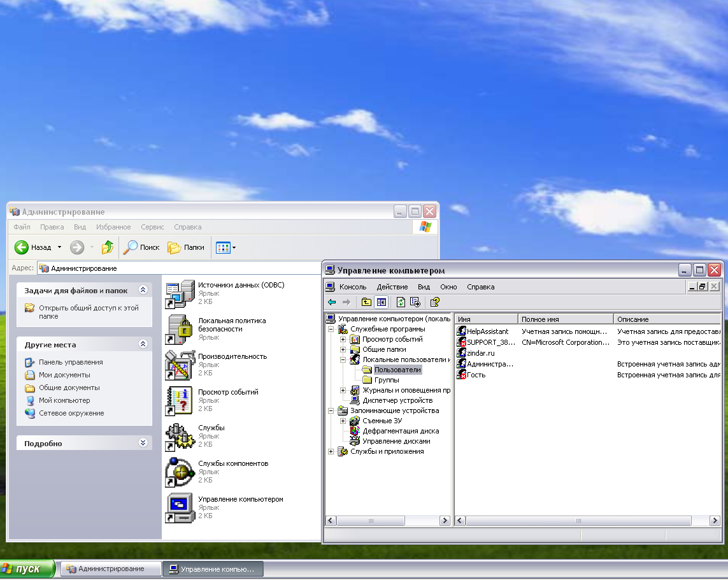
Task: Click Папки in Администрирование toolbar
Action: [x=186, y=248]
